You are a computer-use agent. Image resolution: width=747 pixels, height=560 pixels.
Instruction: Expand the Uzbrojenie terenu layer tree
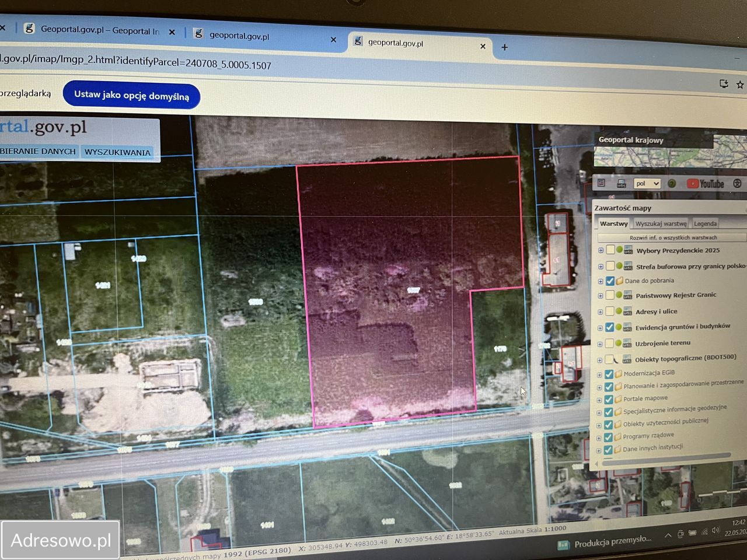tap(600, 344)
